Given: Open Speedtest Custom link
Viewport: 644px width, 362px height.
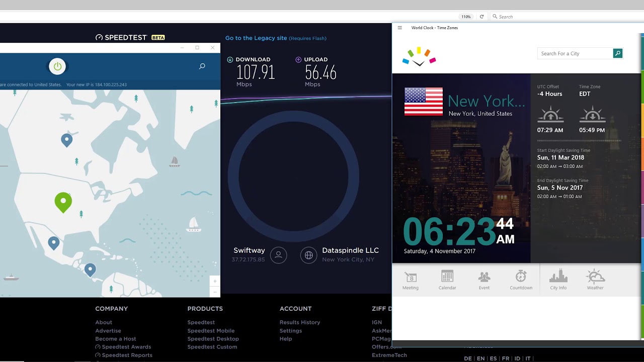Looking at the screenshot, I should tap(212, 347).
